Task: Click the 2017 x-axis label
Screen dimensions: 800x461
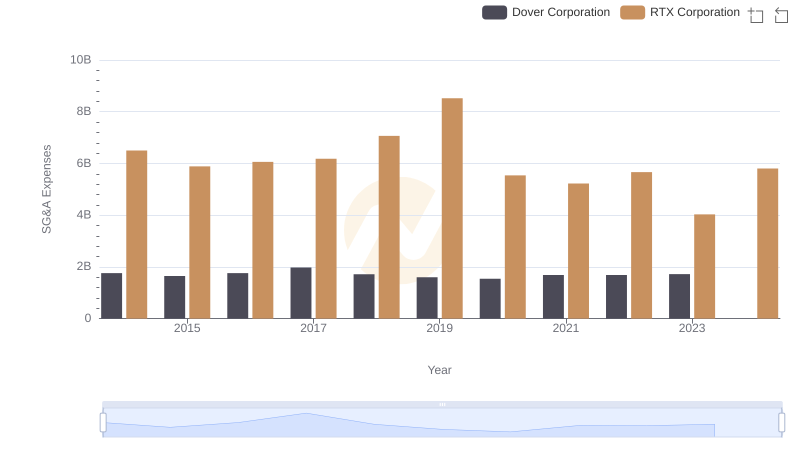Action: click(313, 328)
